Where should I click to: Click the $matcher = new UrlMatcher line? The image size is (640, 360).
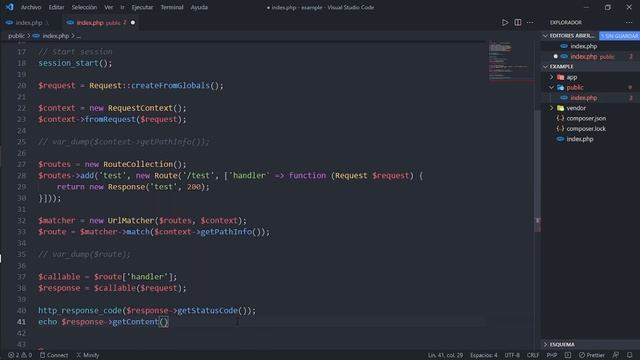pyautogui.click(x=142, y=221)
